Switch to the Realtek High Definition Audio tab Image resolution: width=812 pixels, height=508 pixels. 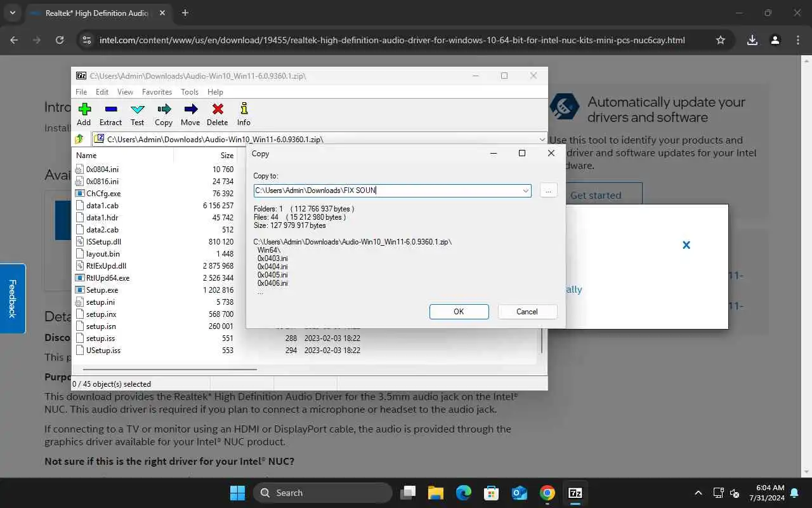click(98, 13)
